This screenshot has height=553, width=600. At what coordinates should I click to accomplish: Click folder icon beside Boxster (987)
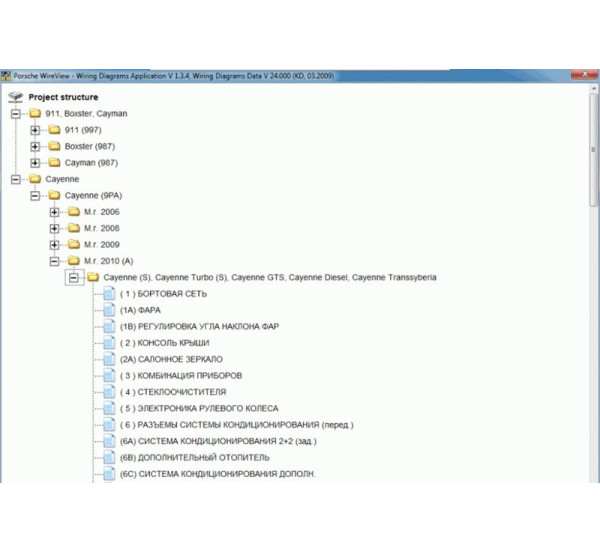[53, 146]
